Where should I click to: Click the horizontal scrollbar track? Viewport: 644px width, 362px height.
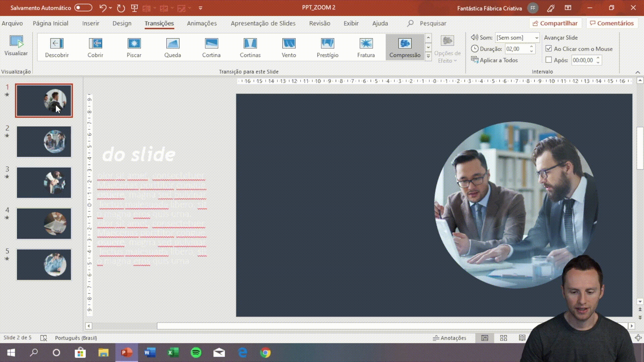[x=124, y=326]
